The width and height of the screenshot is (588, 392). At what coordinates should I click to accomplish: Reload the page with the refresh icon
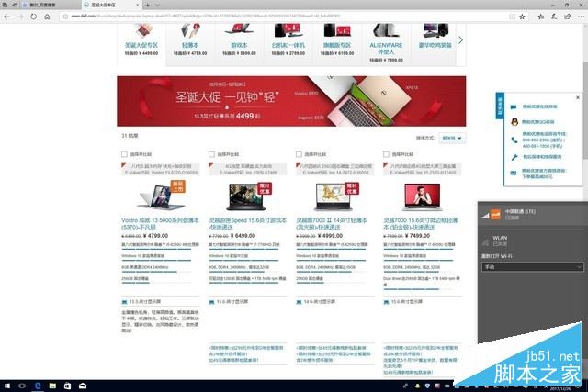(34, 17)
